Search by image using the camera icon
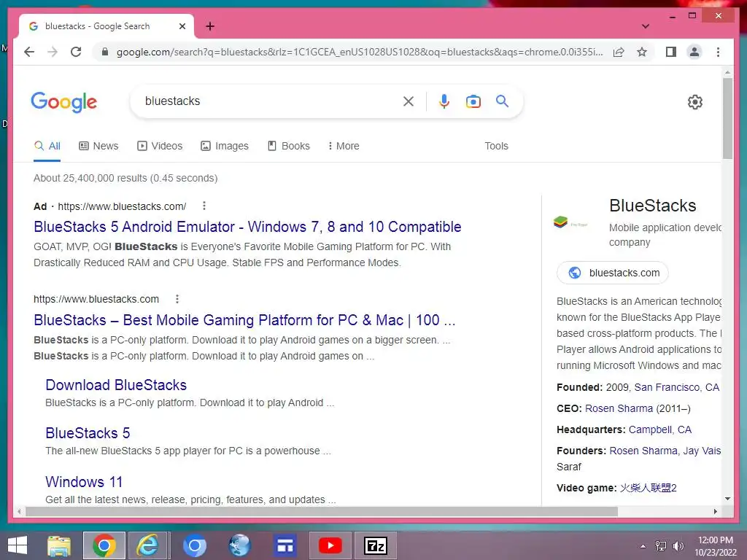 [x=473, y=101]
